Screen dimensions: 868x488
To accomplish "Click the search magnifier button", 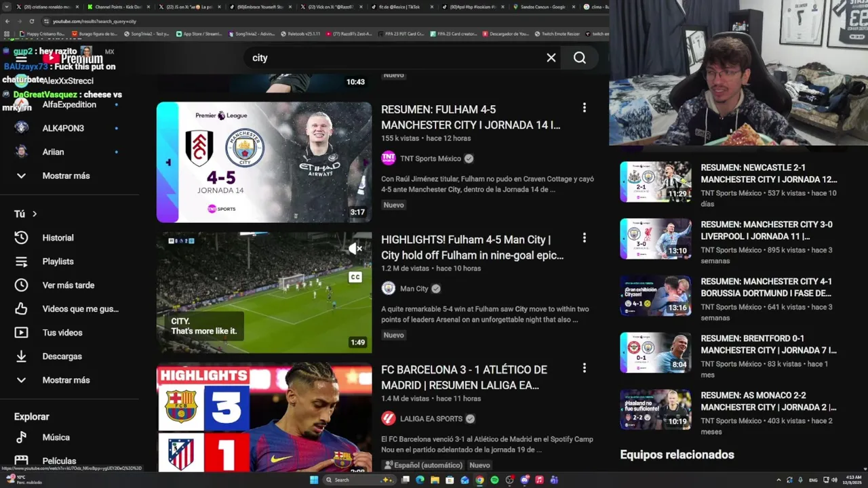I will pyautogui.click(x=580, y=58).
